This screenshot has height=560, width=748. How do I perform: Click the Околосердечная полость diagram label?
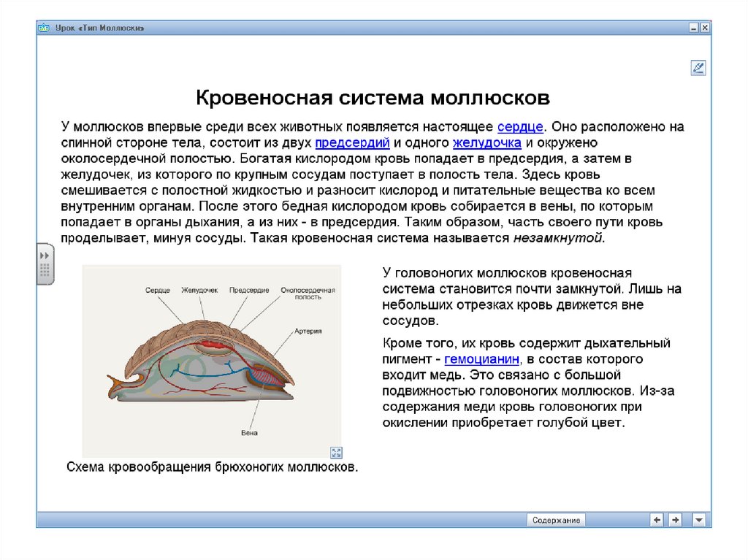point(308,294)
